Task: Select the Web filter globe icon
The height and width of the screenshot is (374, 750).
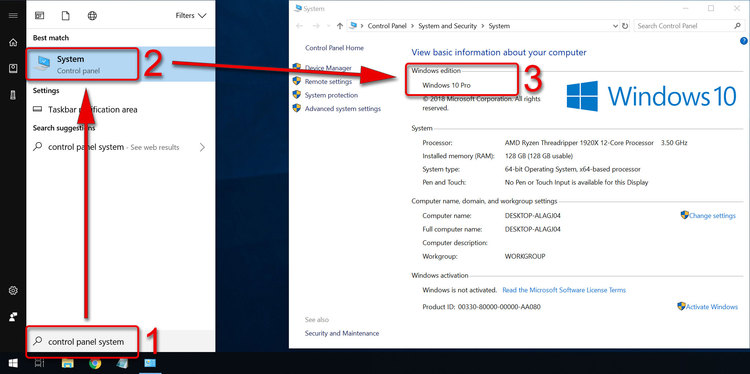Action: 92,16
